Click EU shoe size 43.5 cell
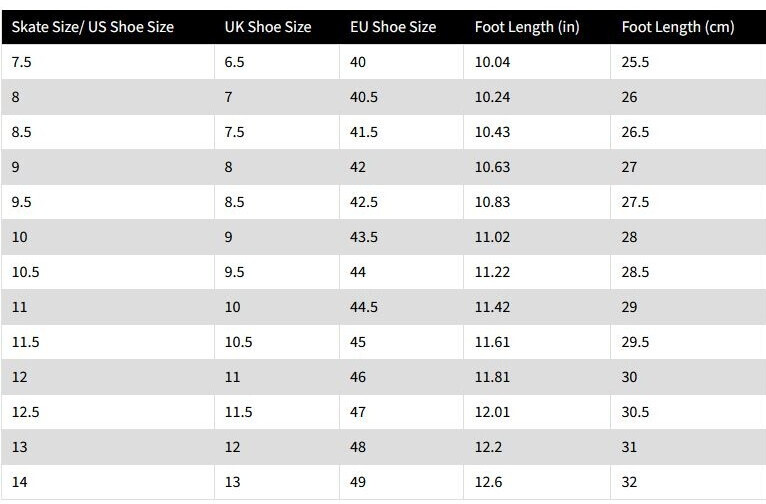 click(364, 237)
